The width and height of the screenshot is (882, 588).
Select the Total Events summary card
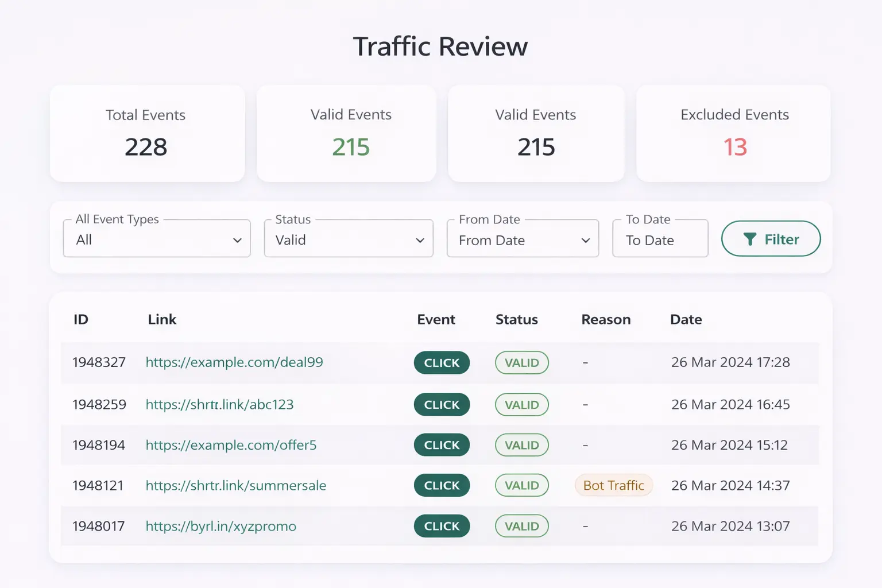(147, 133)
